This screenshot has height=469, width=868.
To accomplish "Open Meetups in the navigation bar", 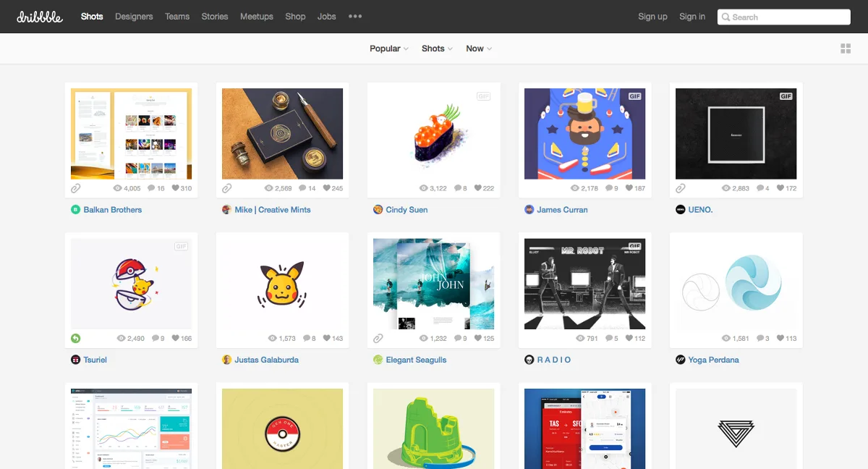I will [x=257, y=16].
